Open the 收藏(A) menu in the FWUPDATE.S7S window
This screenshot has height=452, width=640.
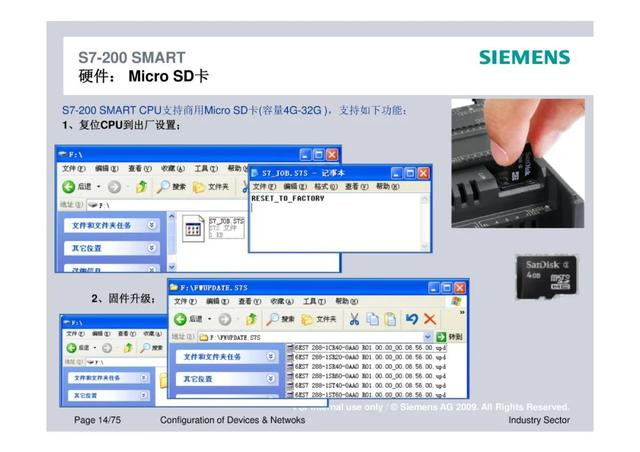point(282,301)
